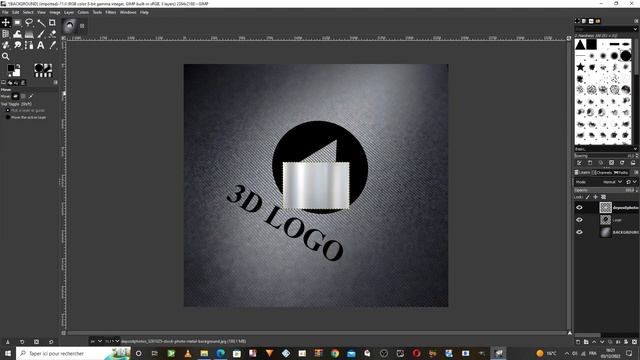Toggle Lock alpha channel
The width and height of the screenshot is (640, 360).
point(603,197)
